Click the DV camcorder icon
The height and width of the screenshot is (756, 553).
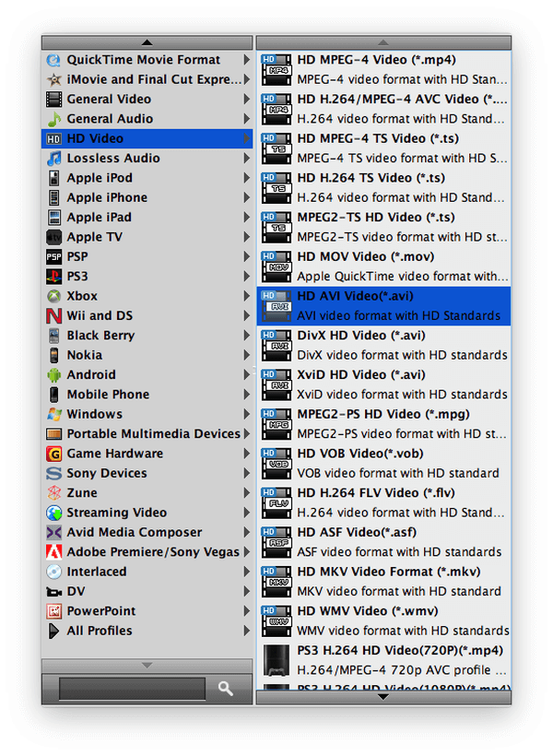[x=53, y=592]
